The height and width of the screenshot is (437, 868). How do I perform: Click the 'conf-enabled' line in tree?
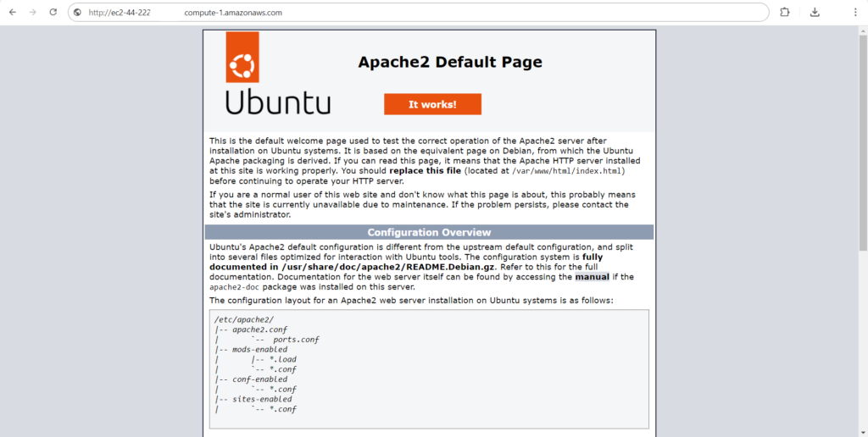pos(260,379)
